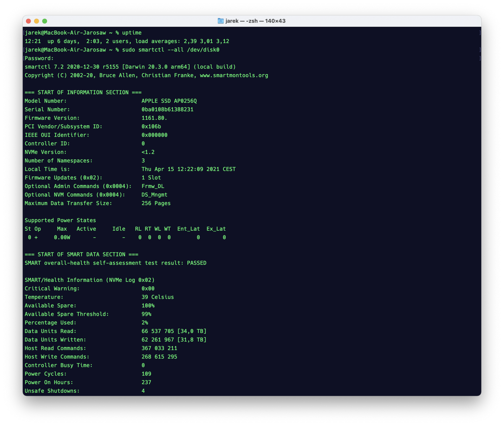Click the www.smartmontools.org URL
The height and width of the screenshot is (426, 504).
pyautogui.click(x=234, y=75)
